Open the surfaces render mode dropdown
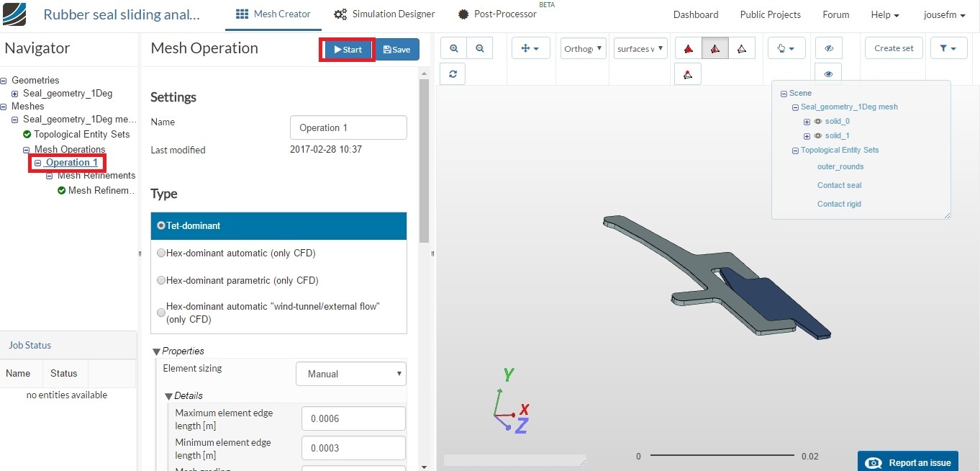The image size is (980, 471). point(640,48)
